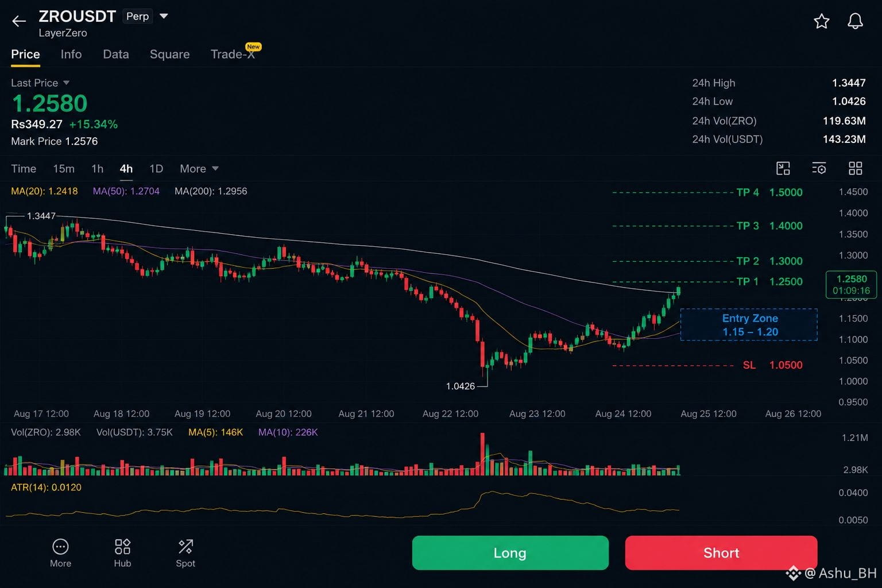Click the SL 1.0500 stop loss label
This screenshot has height=588, width=882.
click(x=772, y=365)
